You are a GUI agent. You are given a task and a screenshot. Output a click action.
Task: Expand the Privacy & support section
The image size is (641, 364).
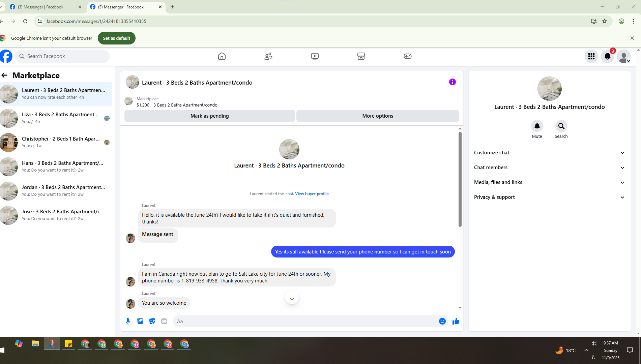point(549,197)
